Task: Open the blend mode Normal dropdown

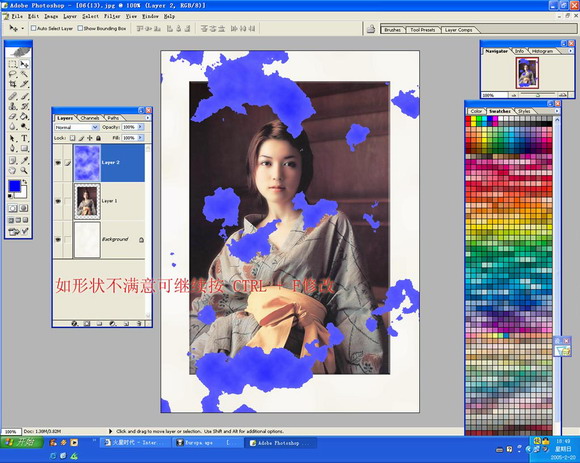Action: pyautogui.click(x=77, y=127)
